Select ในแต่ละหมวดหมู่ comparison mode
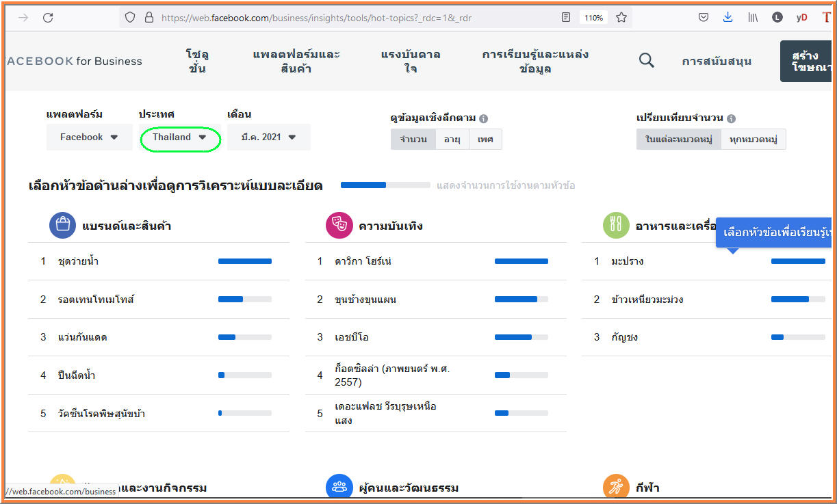 [679, 140]
